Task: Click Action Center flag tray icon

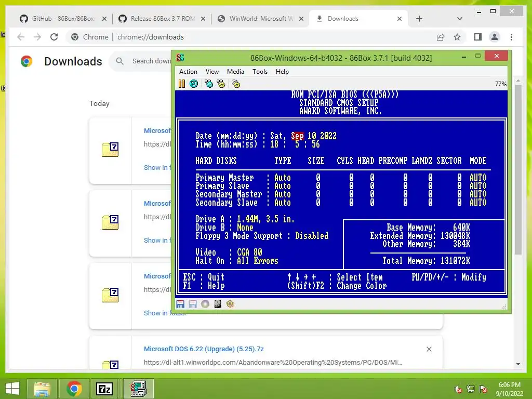Action: pos(483,389)
